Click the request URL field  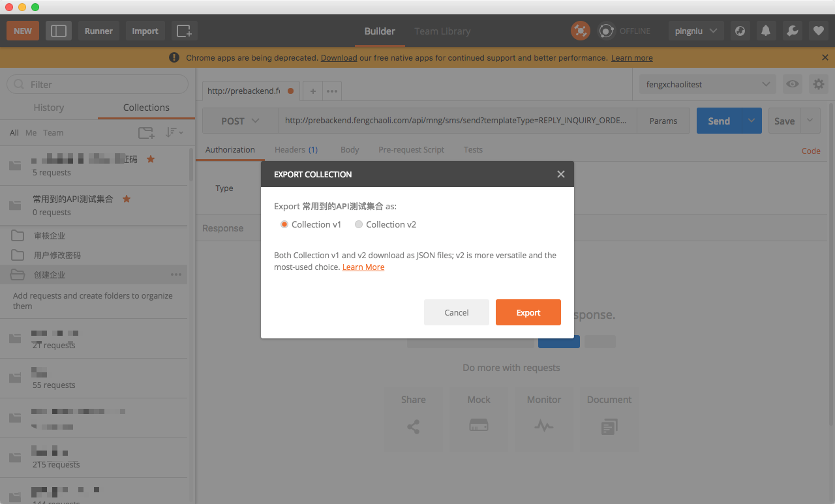pyautogui.click(x=457, y=121)
